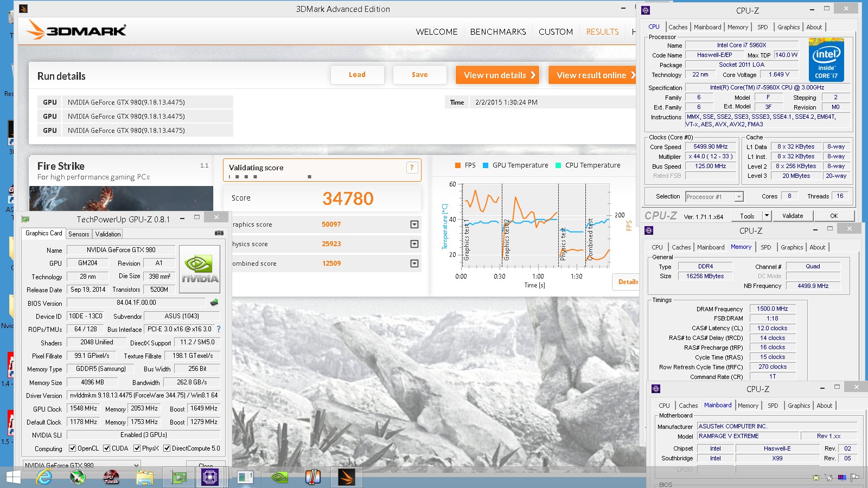Open File Explorer from the taskbar
This screenshot has height=488, width=868.
coord(145,477)
